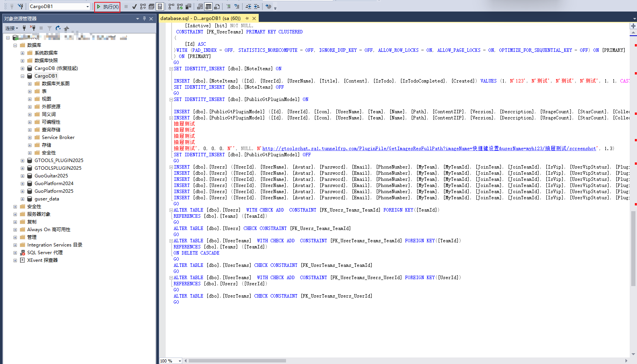This screenshot has height=364, width=637.
Task: Close the Object Explorer panel
Action: coord(151,18)
